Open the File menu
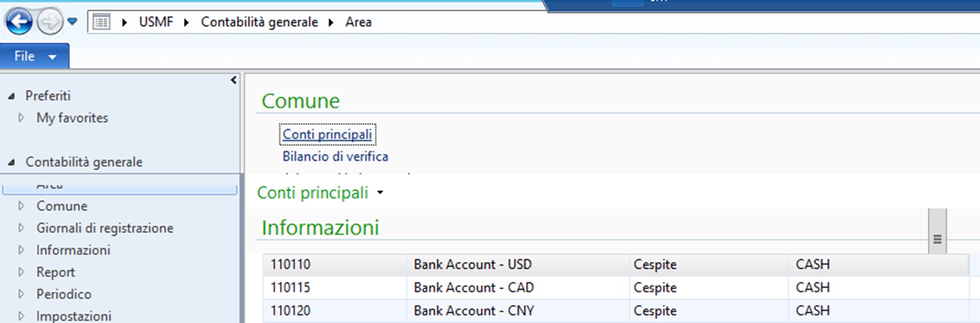The width and height of the screenshot is (980, 323). pos(34,56)
